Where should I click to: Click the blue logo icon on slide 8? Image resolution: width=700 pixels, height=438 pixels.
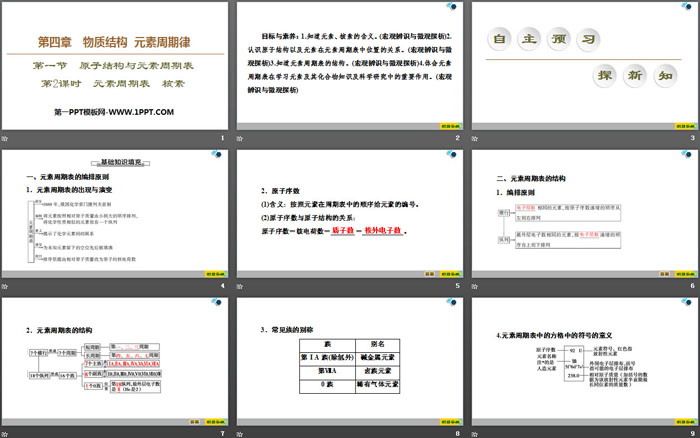coord(451,302)
